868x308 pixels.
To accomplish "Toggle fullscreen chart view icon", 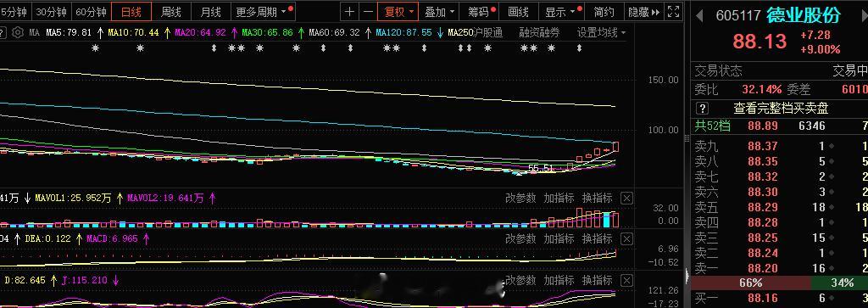I will click(x=673, y=12).
